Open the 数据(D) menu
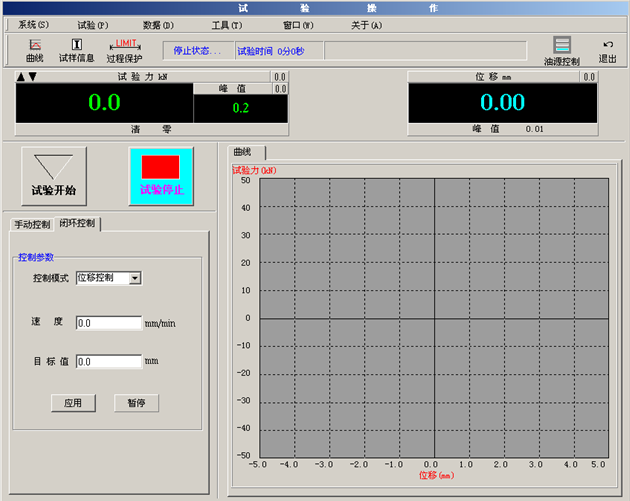 tap(158, 24)
